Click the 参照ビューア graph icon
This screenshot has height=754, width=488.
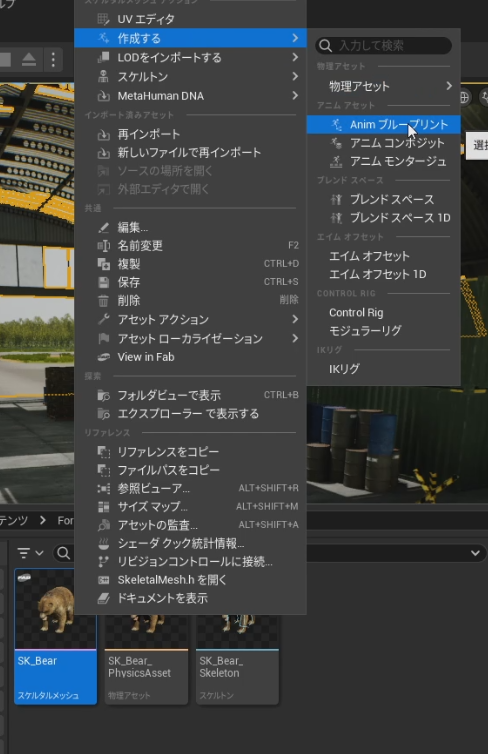tap(103, 489)
